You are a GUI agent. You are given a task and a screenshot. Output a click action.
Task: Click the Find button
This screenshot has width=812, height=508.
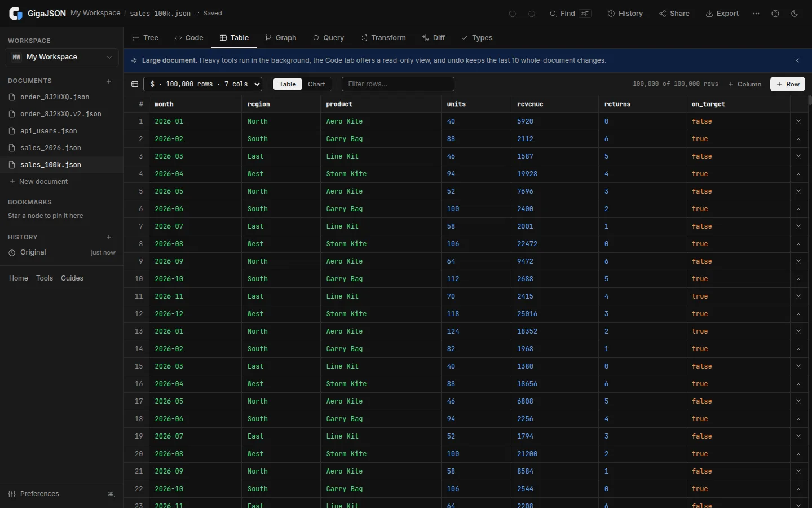[x=571, y=14]
